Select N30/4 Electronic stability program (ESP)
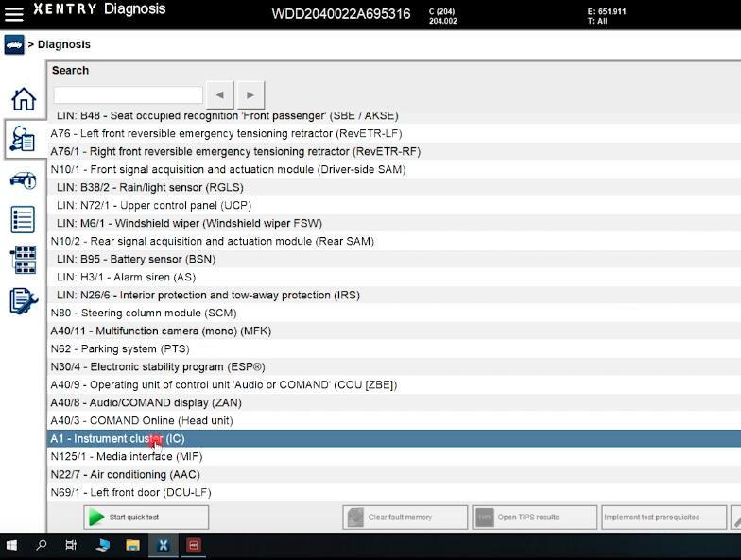 point(394,366)
